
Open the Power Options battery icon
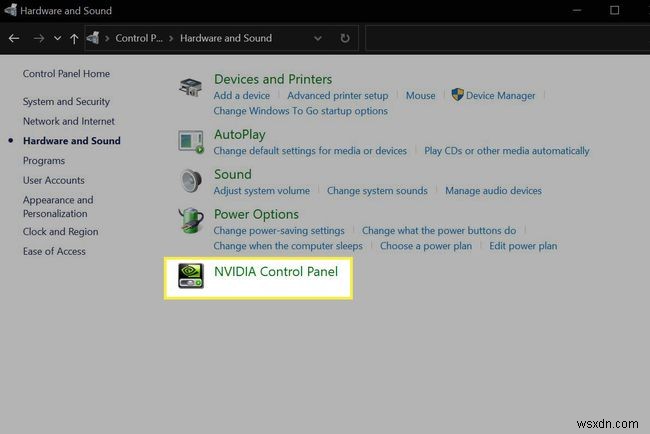pos(191,221)
